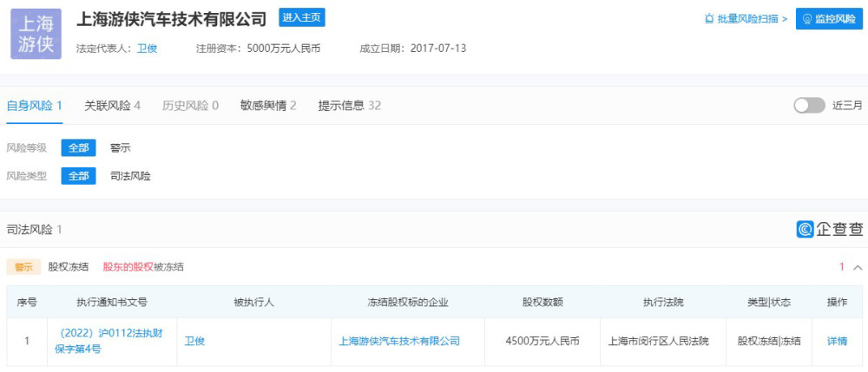This screenshot has height=372, width=868.
Task: Filter risk type by 司法风险
Action: point(131,176)
